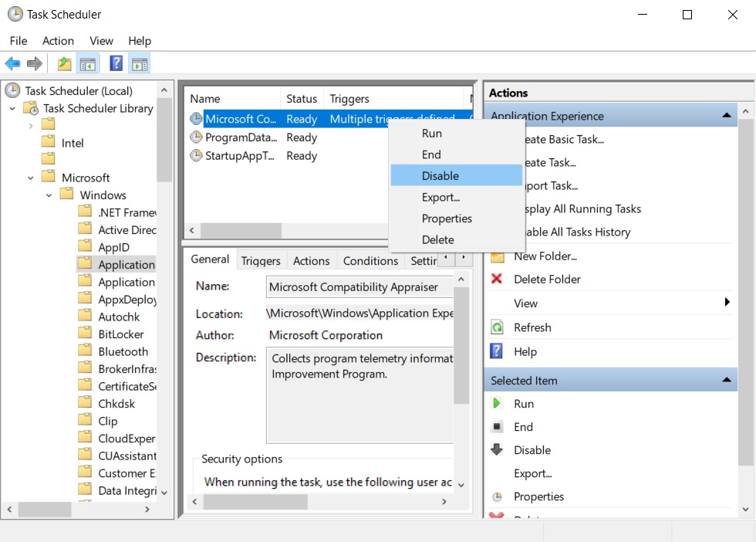This screenshot has height=542, width=756.
Task: Click the Chkdsk folder icon
Action: click(x=85, y=402)
